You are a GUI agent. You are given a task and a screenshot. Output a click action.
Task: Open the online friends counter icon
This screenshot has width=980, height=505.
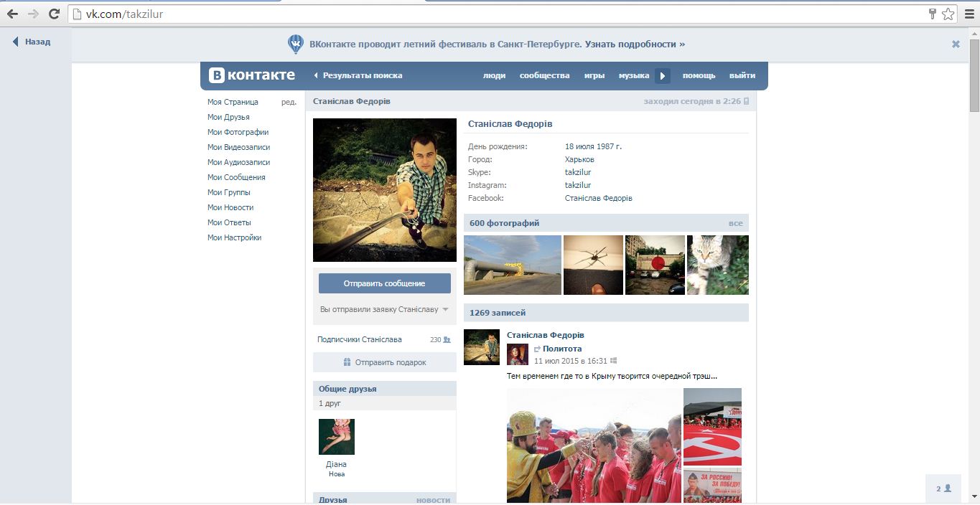pos(943,489)
